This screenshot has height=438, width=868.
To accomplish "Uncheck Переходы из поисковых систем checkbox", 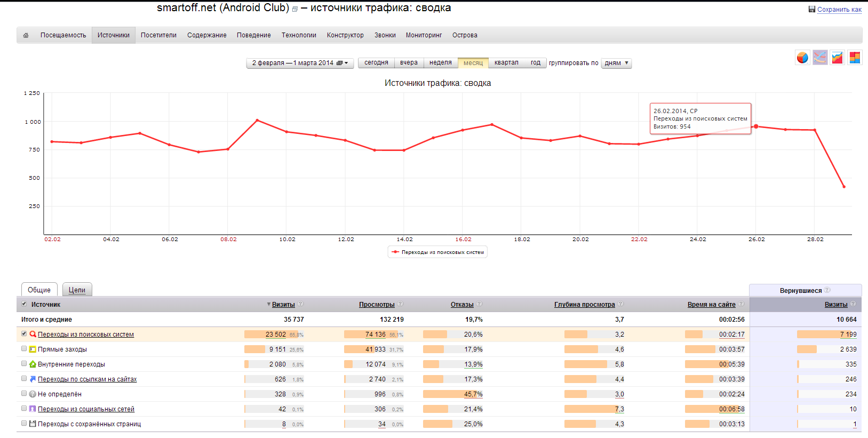I will [24, 334].
